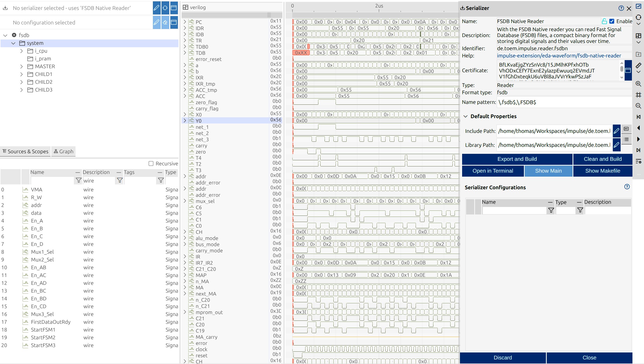Click the zoom in magnifier icon
644x364 pixels.
tap(638, 84)
